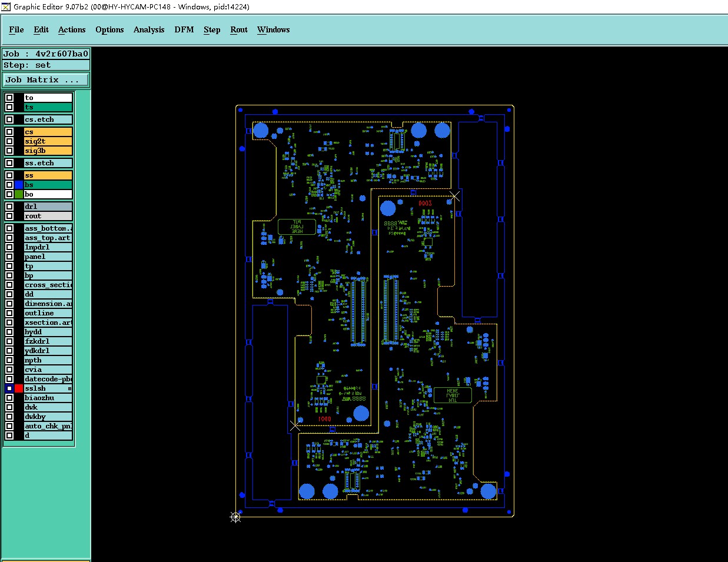Open the Options dropdown menu
728x562 pixels.
[109, 29]
